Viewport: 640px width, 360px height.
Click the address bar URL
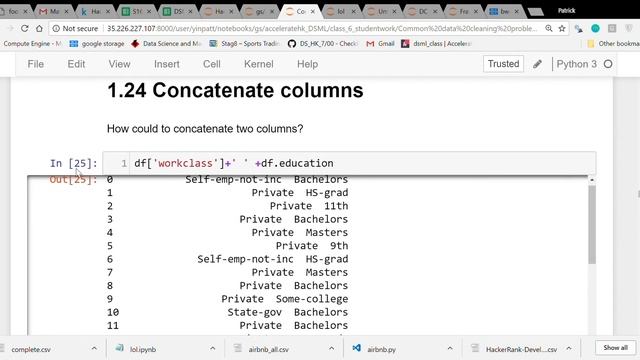[x=321, y=28]
